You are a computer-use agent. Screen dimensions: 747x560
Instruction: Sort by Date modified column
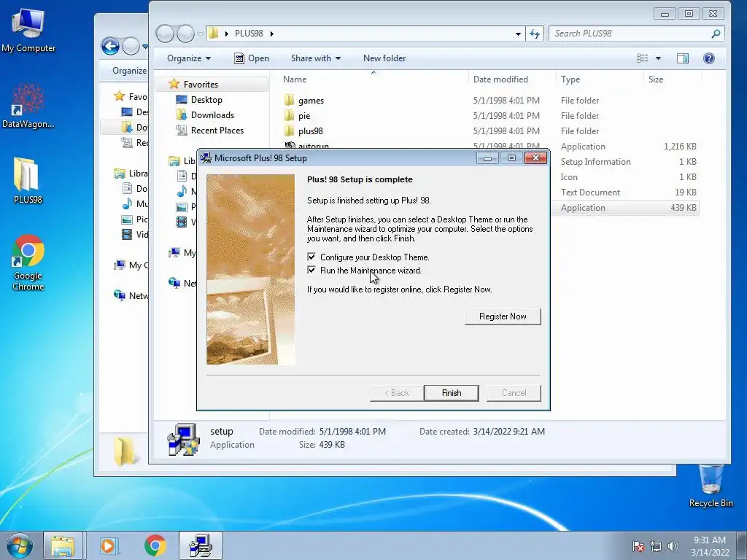(500, 79)
